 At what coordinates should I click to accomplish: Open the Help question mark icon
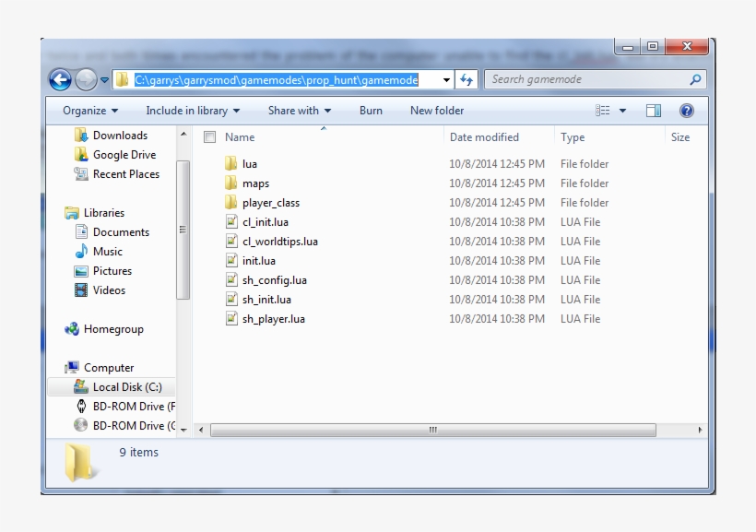pos(686,110)
